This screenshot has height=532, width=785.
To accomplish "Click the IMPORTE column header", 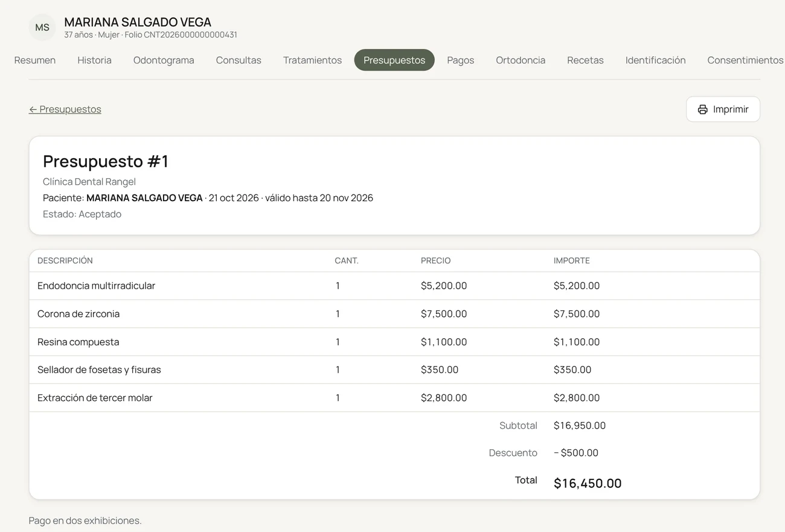I will point(572,261).
